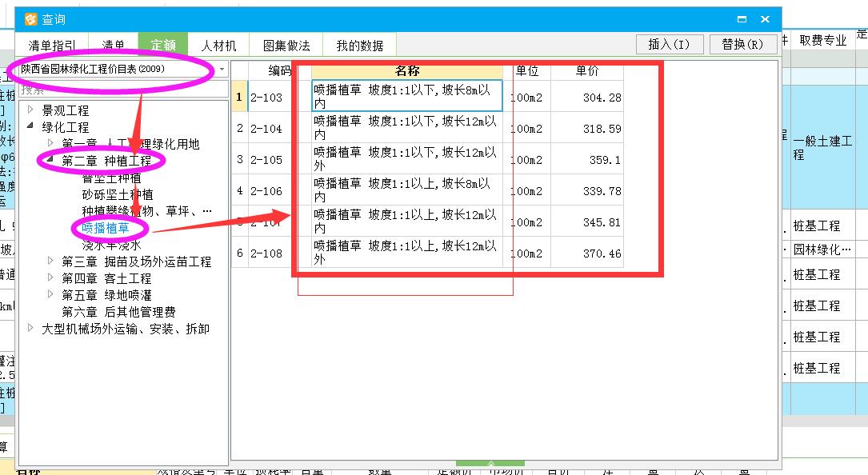The width and height of the screenshot is (868, 475).
Task: Open the price catalog dropdown arrow
Action: (222, 70)
